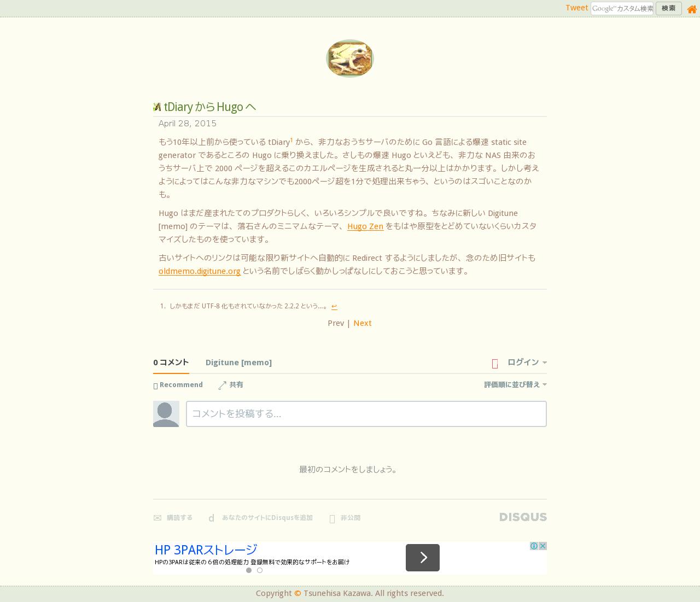Click the ad's next arrow button
The image size is (700, 602).
(x=423, y=558)
